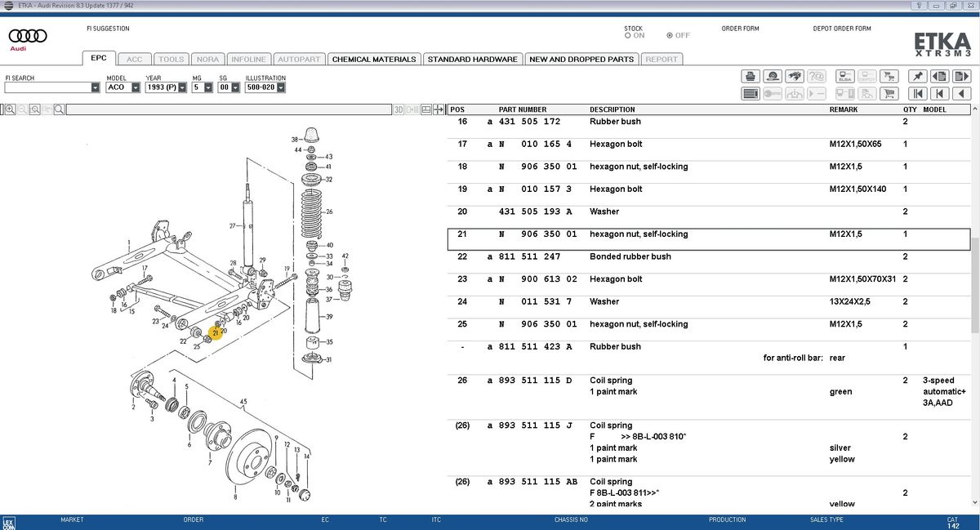Click the REMARK column header
Image resolution: width=980 pixels, height=530 pixels.
click(844, 109)
